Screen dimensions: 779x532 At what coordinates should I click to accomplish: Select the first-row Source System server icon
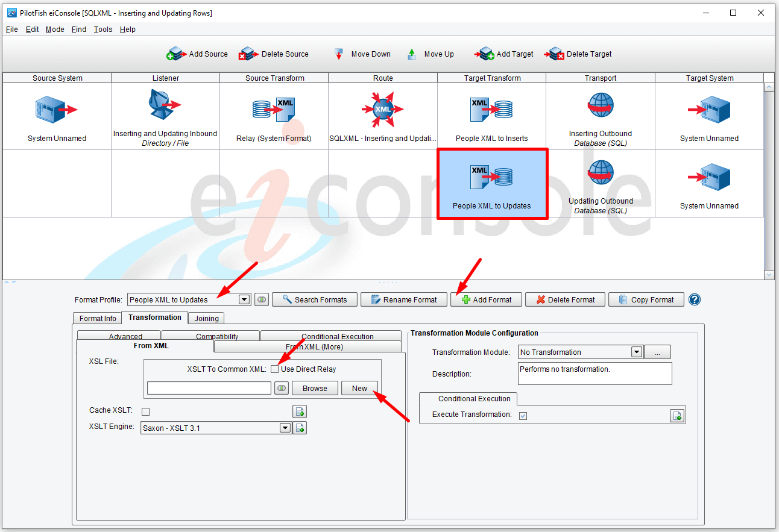pyautogui.click(x=57, y=110)
